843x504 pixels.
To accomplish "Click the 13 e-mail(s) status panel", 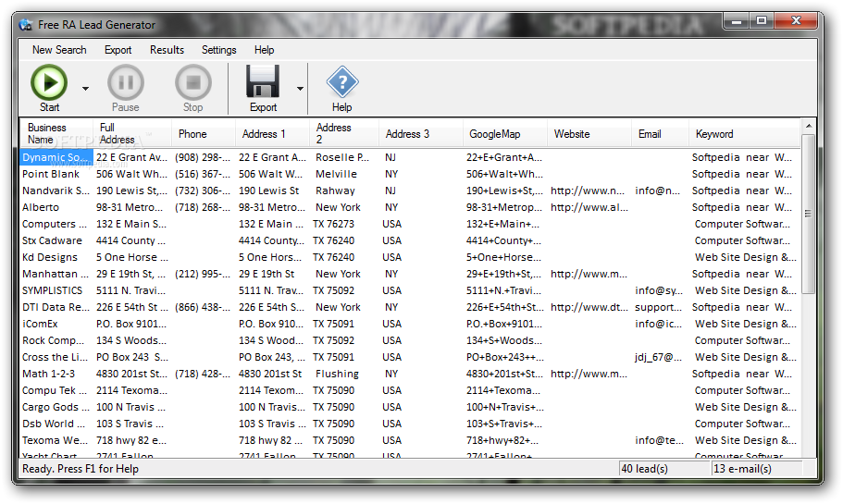I will (756, 469).
